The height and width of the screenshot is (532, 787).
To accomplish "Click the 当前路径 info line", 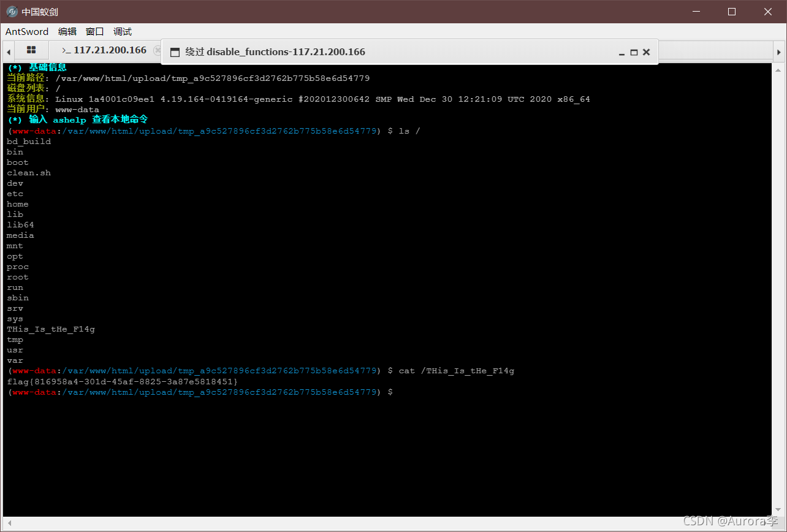I will [x=188, y=78].
